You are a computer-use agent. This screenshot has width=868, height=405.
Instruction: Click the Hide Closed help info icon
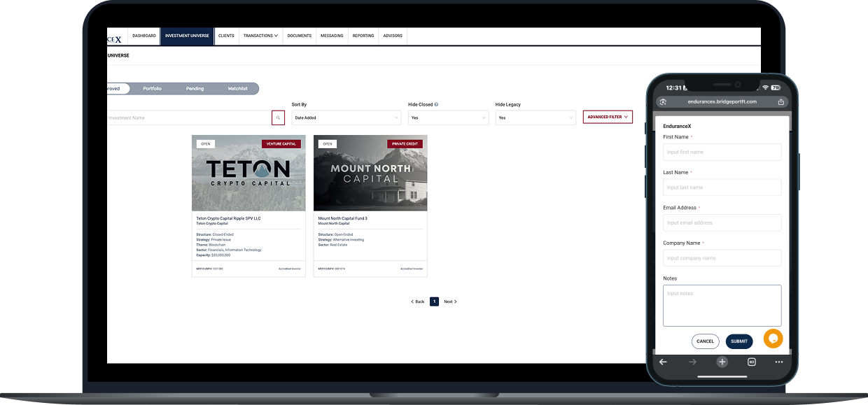(436, 105)
